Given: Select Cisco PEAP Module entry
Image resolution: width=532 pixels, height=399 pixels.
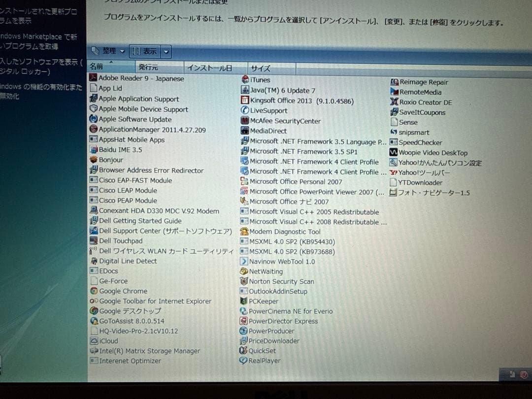Looking at the screenshot, I should click(124, 200).
